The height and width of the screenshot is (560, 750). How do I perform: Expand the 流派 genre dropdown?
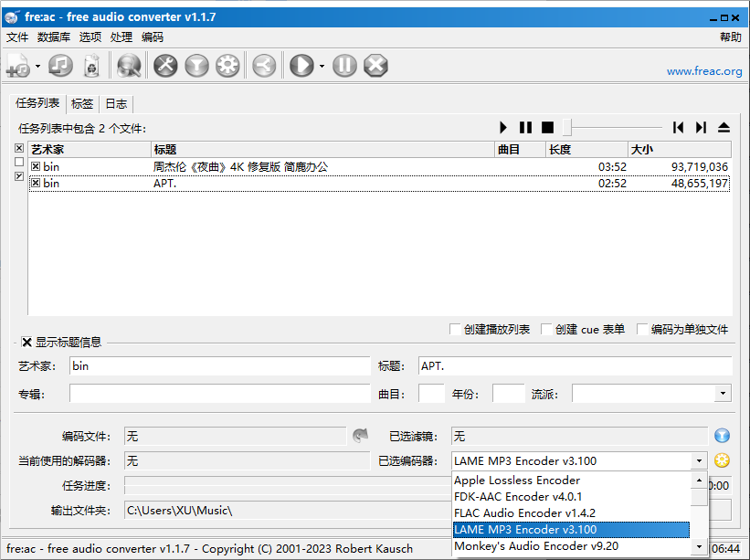(x=723, y=394)
